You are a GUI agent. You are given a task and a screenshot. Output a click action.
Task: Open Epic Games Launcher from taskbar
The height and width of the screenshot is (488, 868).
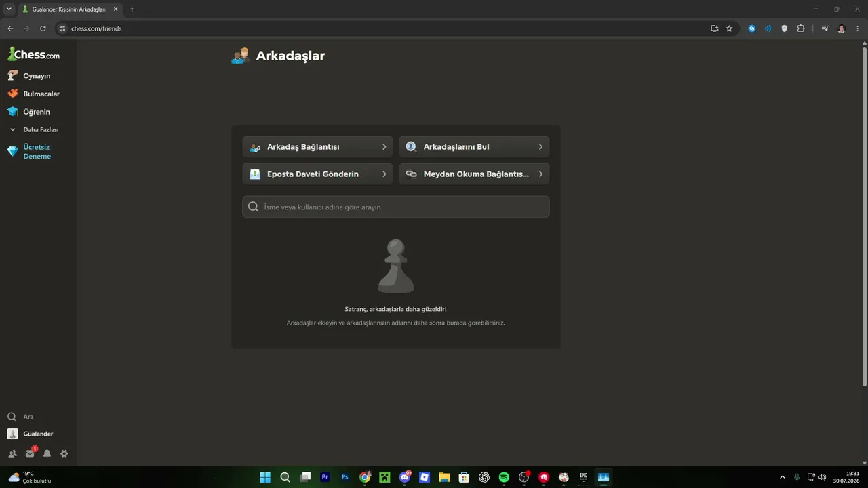coord(583,477)
